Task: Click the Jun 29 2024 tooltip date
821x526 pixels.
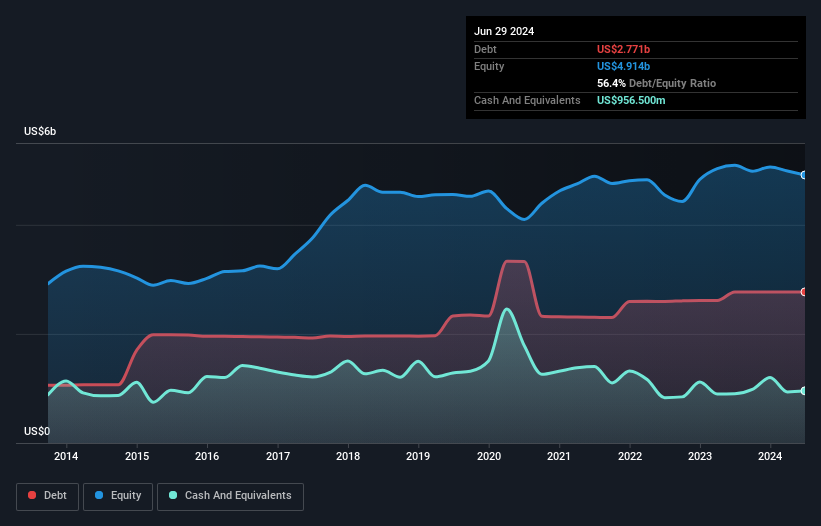Action: (x=504, y=31)
